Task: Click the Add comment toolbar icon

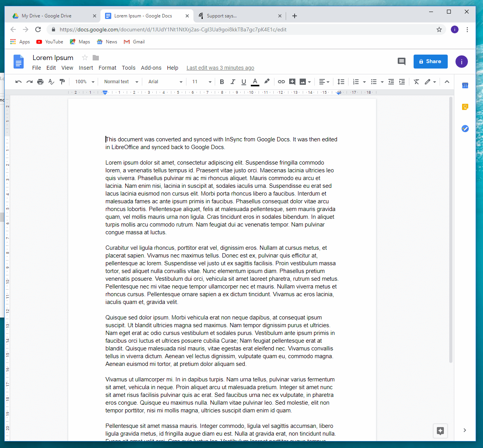Action: [292, 82]
